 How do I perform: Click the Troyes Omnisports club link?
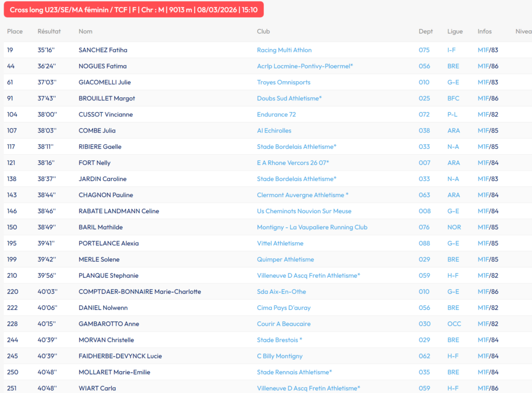284,83
